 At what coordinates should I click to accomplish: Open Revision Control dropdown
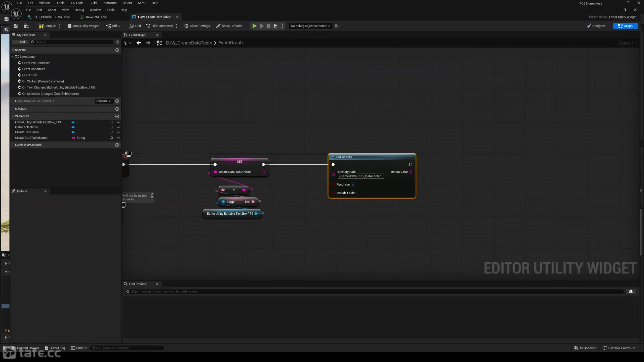click(619, 348)
